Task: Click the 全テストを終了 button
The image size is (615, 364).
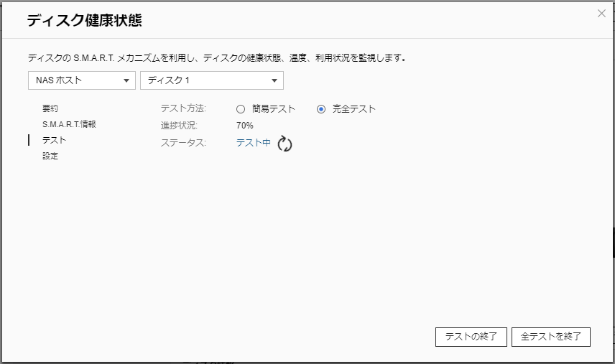Action: point(550,337)
